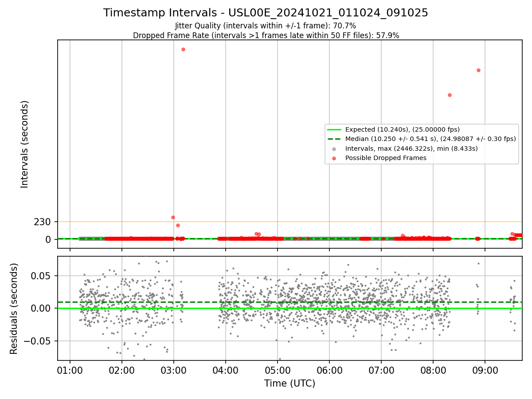This screenshot has width=532, height=399.
Task: Click the '230' y-axis tick label
Action: (43, 222)
